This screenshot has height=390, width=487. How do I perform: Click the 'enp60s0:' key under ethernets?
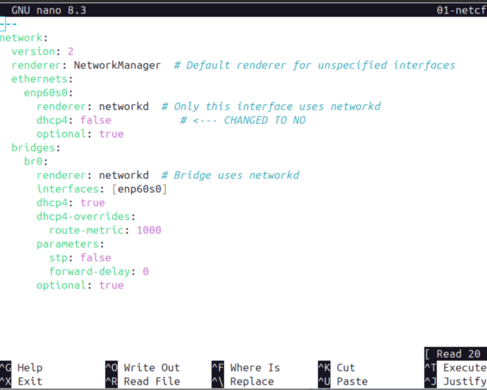click(x=49, y=93)
